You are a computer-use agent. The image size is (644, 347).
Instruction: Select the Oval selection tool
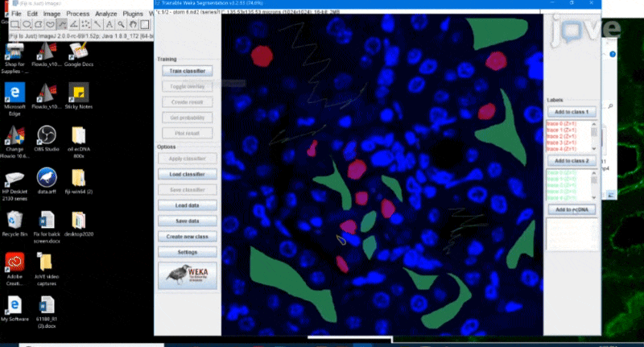pyautogui.click(x=28, y=24)
